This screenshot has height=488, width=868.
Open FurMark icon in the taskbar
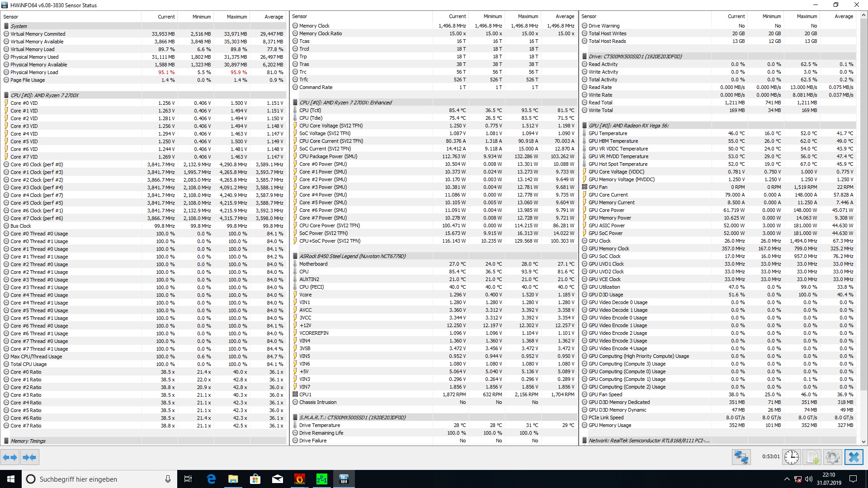tap(299, 479)
